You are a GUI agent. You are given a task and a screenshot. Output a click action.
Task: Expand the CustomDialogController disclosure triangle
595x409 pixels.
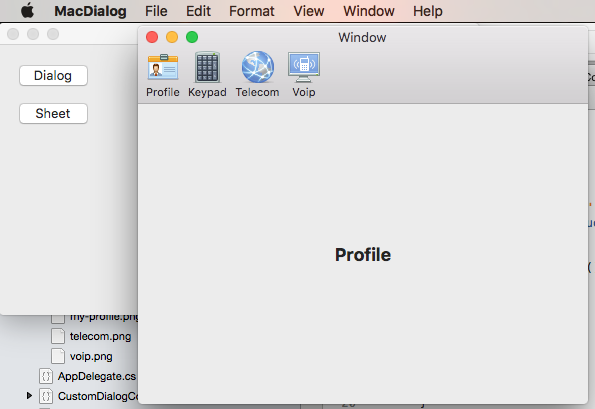tap(29, 396)
